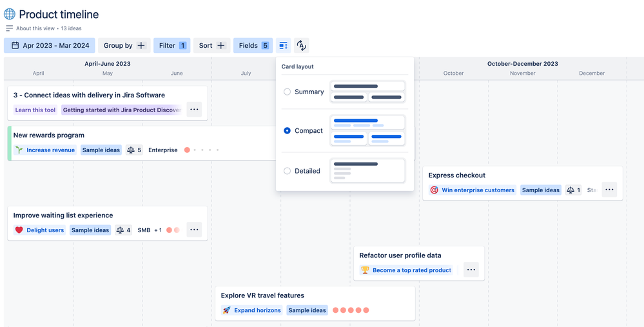Open the New rewards program idea title
Viewport: 644px width, 327px height.
(x=49, y=135)
